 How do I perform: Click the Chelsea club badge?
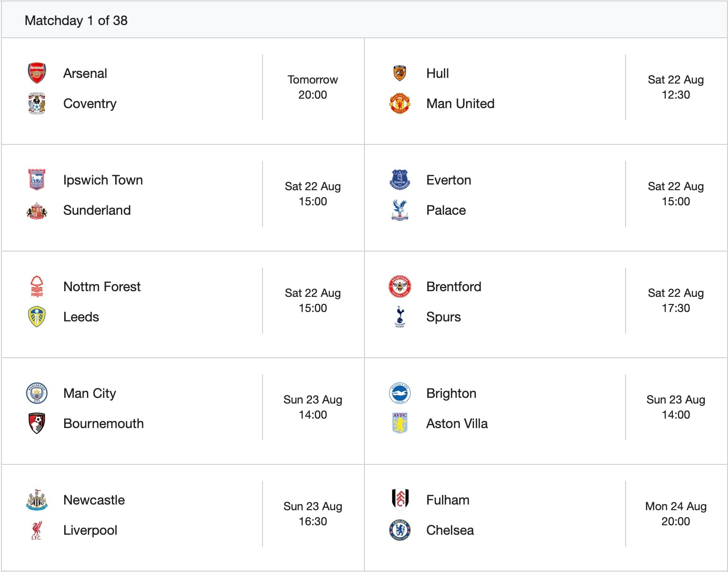pyautogui.click(x=400, y=530)
